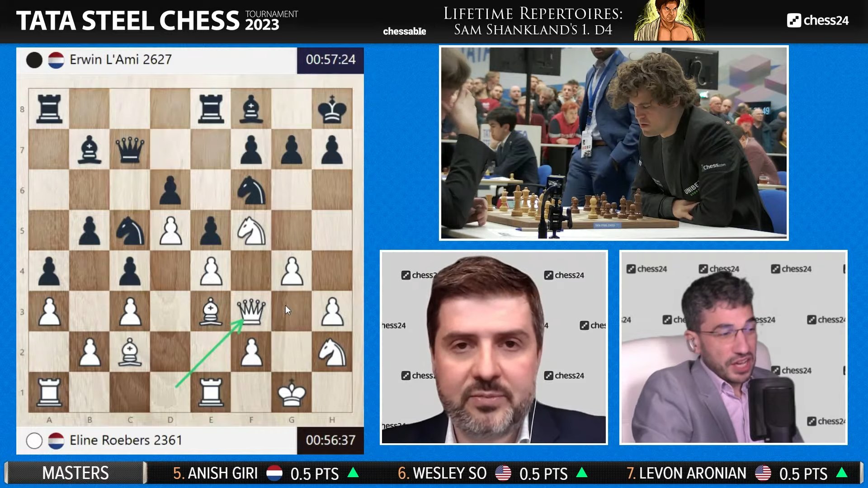Click black's clock 00:57:24

[330, 60]
